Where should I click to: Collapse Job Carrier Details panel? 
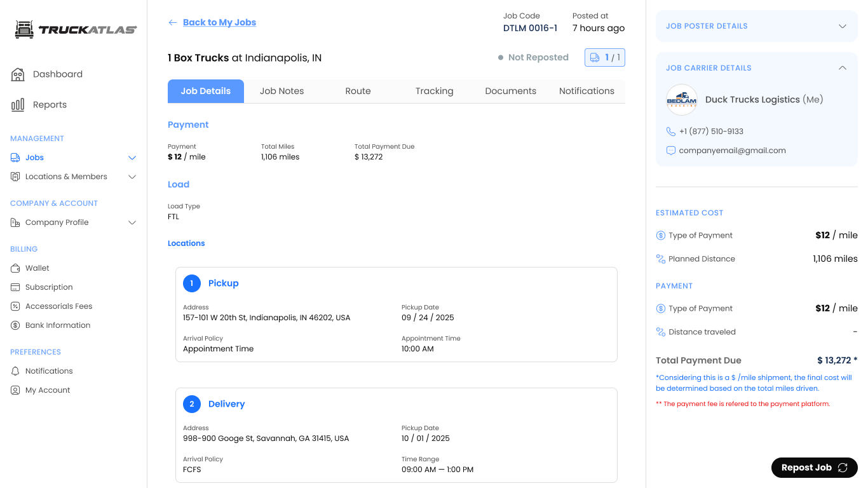pos(843,68)
